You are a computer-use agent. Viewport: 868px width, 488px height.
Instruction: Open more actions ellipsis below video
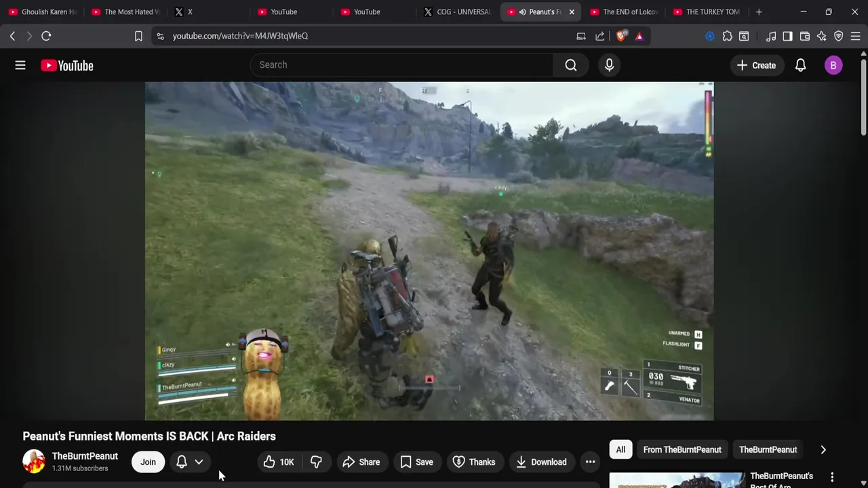(x=590, y=462)
